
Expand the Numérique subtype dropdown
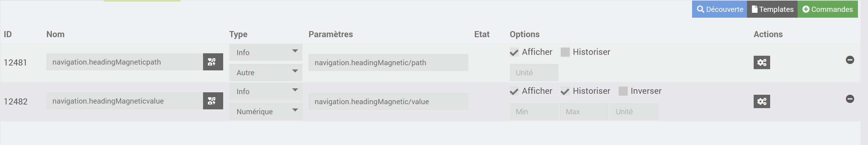click(x=266, y=112)
